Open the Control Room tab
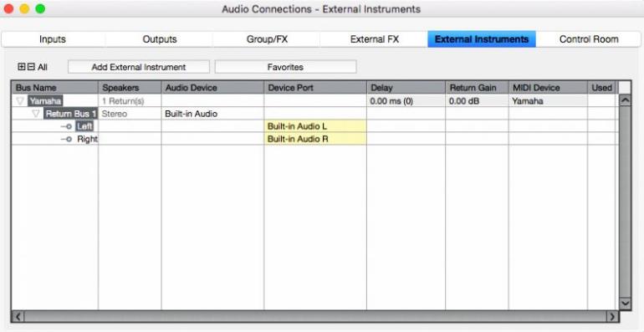644x332 pixels. 589,39
